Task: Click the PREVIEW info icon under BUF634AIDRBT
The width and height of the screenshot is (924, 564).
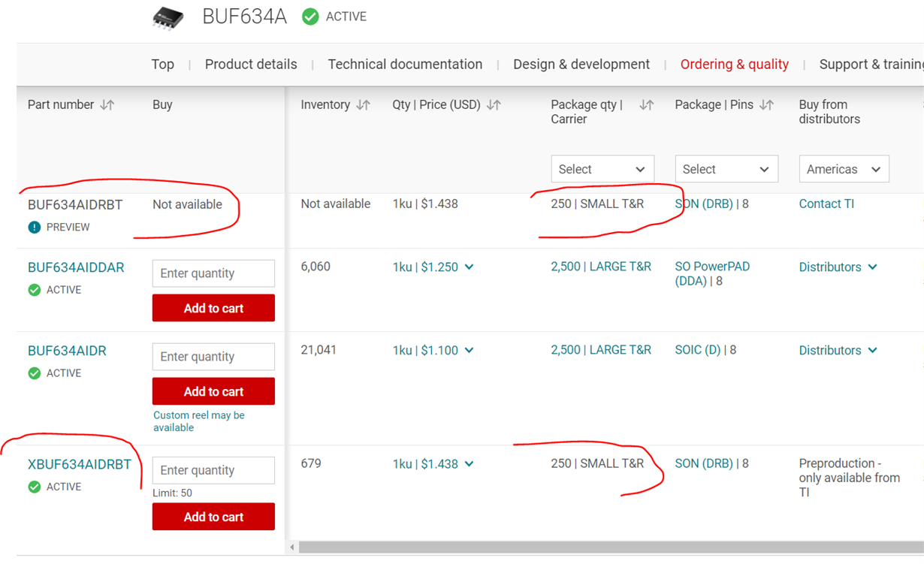Action: coord(35,227)
